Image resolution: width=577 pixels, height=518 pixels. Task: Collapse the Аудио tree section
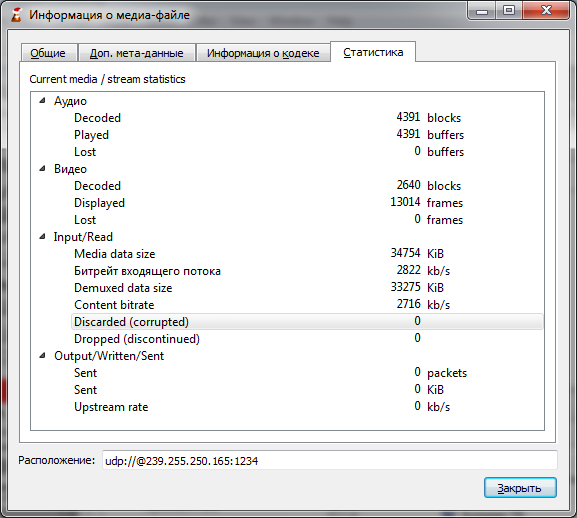point(42,100)
